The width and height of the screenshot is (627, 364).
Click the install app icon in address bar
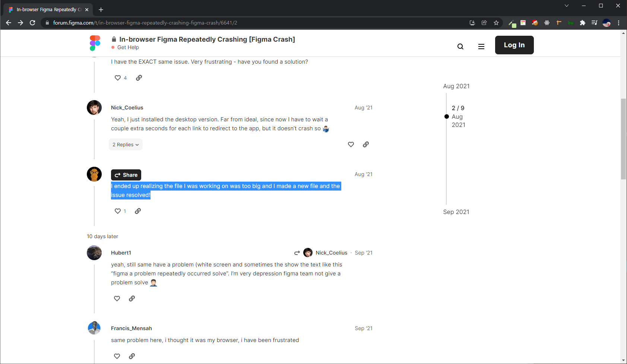coord(472,23)
